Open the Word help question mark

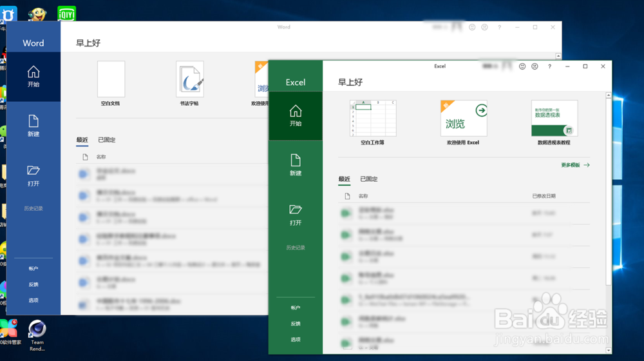click(500, 27)
